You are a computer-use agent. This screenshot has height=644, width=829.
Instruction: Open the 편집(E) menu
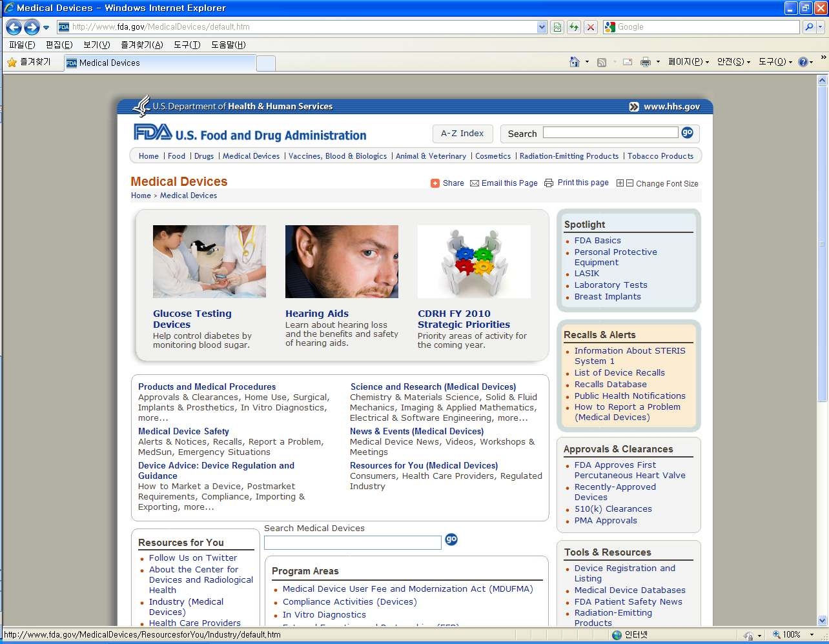[59, 45]
